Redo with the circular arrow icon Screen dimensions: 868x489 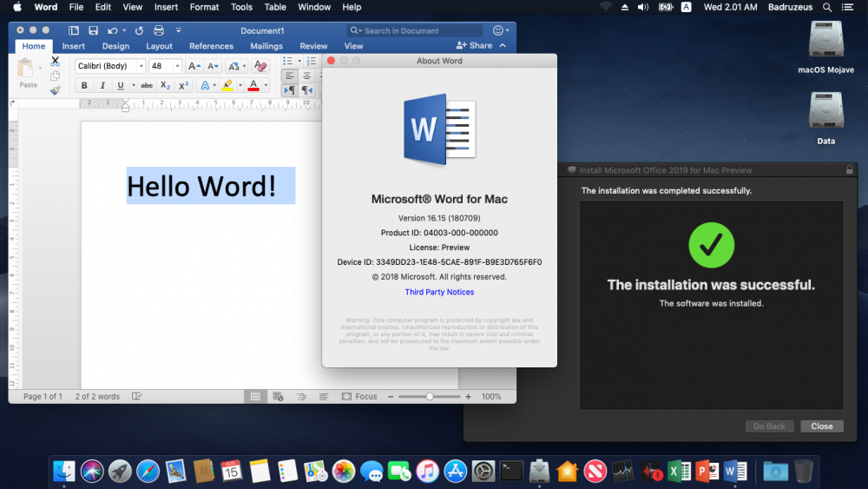(139, 30)
